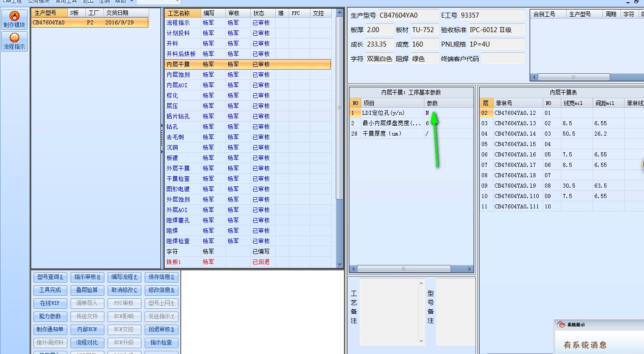Click the 注销 menu item
Viewport: 644px width, 354px height.
click(x=104, y=2)
